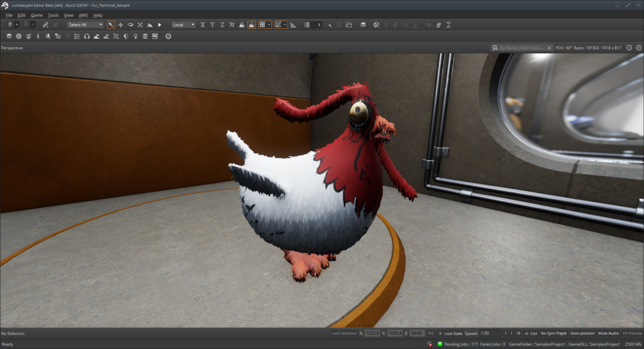Open the Local coordinate system dropdown

point(183,25)
